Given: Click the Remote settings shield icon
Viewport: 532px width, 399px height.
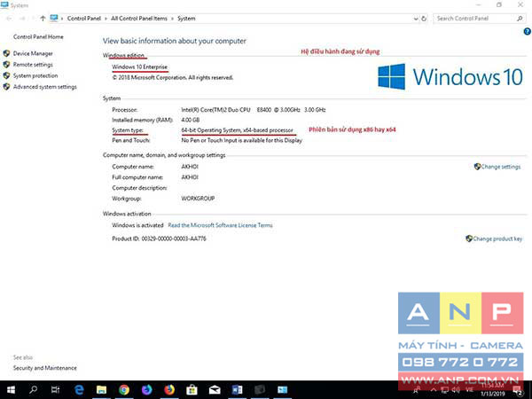Looking at the screenshot, I should click(x=6, y=65).
